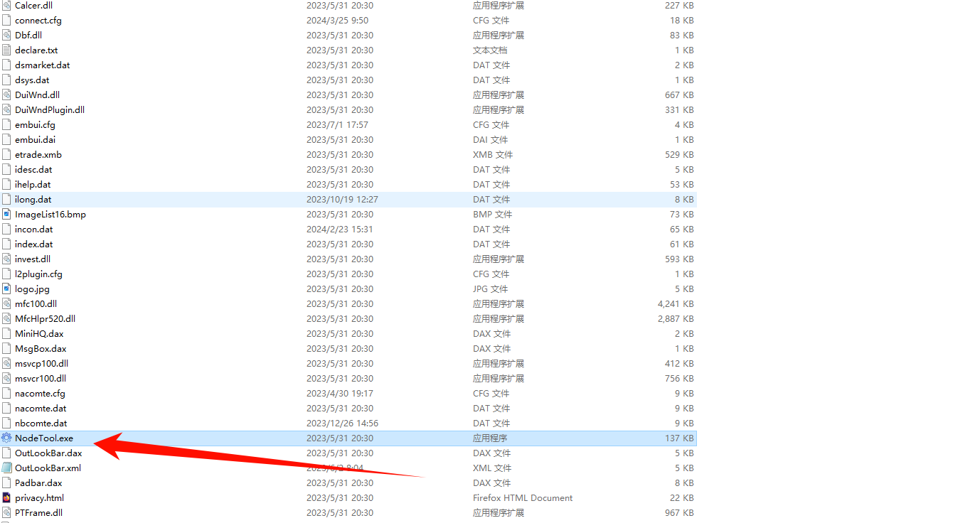Select the file name privacy.html
980x523 pixels.
[39, 498]
